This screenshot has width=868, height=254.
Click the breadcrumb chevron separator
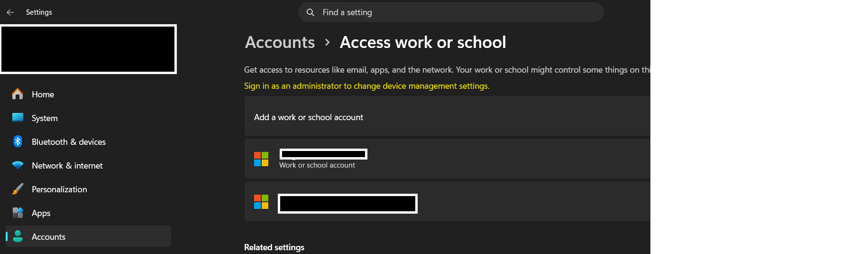[x=327, y=42]
